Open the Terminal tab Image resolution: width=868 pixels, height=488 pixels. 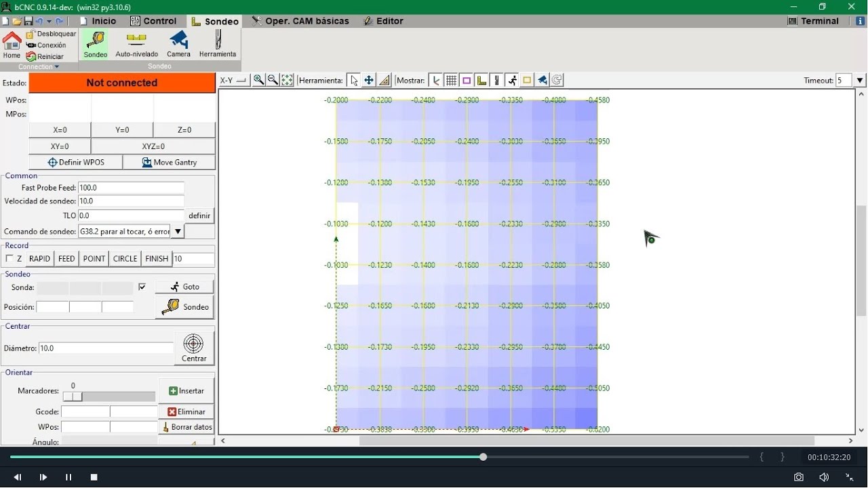pyautogui.click(x=813, y=21)
